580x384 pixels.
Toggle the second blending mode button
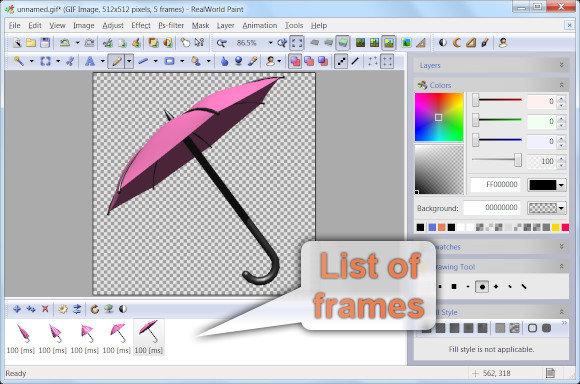tap(309, 61)
